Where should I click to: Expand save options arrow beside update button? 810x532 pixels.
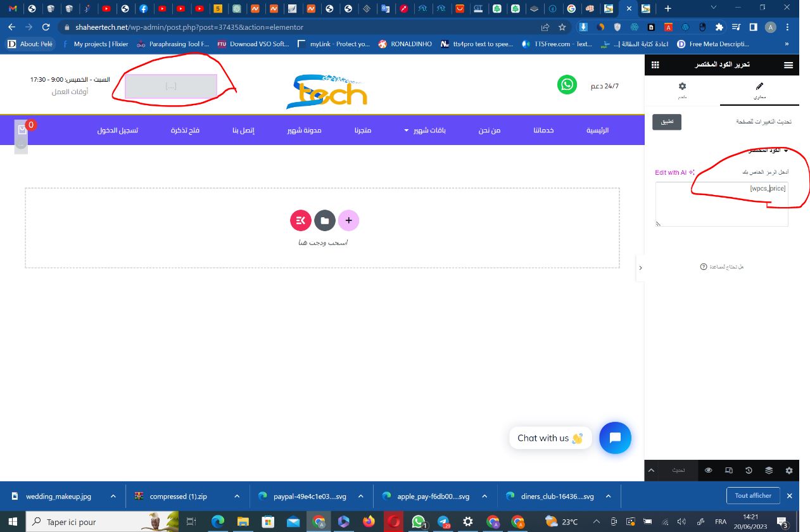651,471
